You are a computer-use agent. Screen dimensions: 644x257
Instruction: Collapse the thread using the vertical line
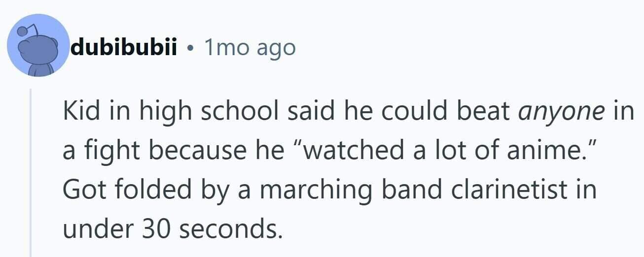coord(31,172)
